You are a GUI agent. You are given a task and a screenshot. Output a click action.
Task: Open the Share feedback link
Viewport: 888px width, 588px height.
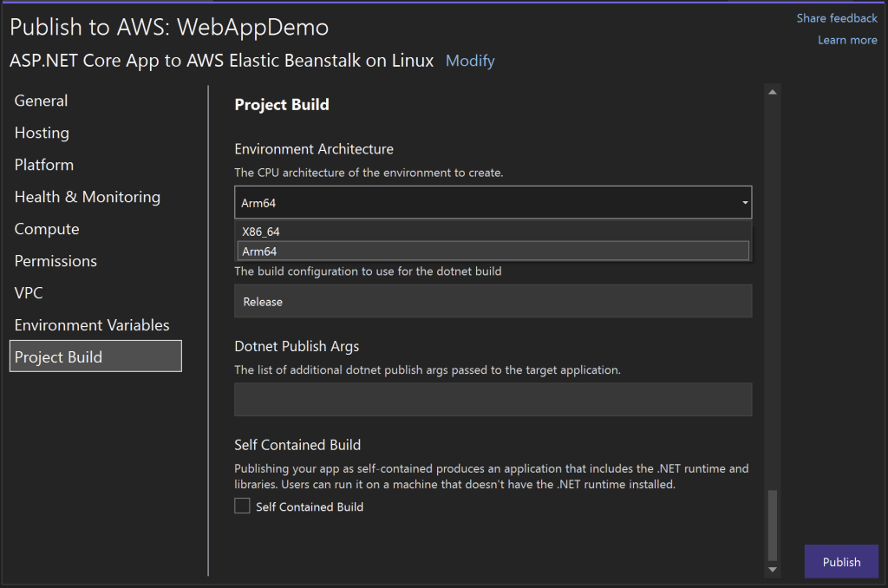[836, 17]
